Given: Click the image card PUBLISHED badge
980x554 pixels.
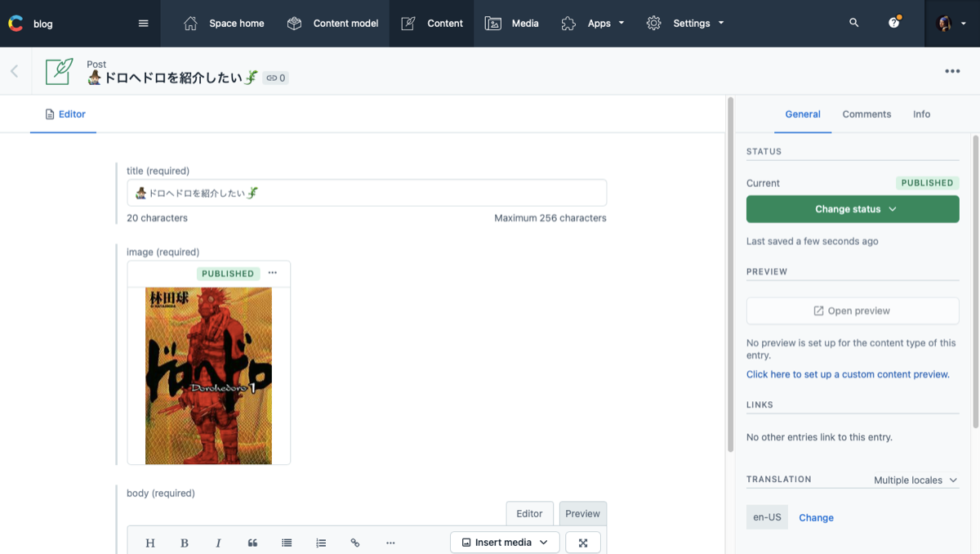Looking at the screenshot, I should point(228,274).
